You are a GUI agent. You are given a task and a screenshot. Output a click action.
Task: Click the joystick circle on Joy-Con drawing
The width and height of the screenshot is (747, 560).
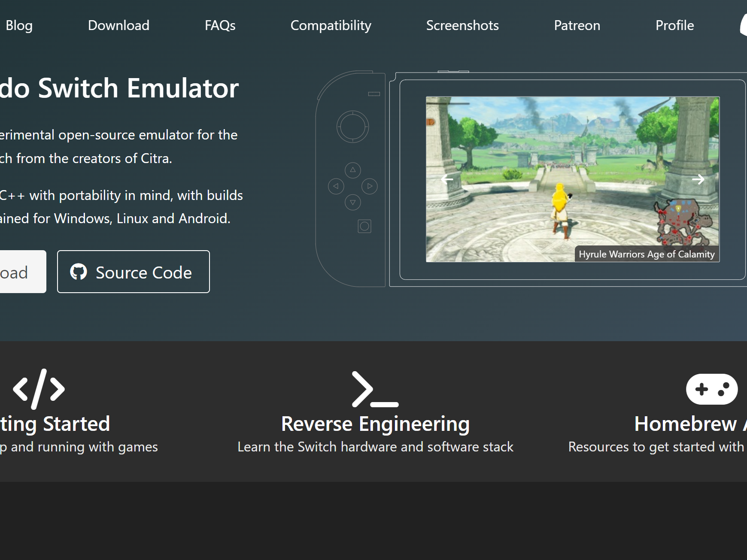(x=352, y=127)
